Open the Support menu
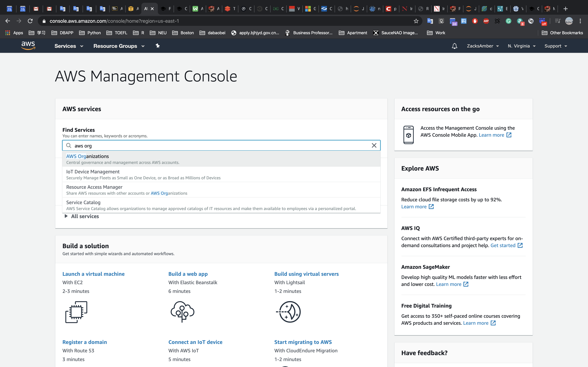The width and height of the screenshot is (588, 367). (x=555, y=46)
